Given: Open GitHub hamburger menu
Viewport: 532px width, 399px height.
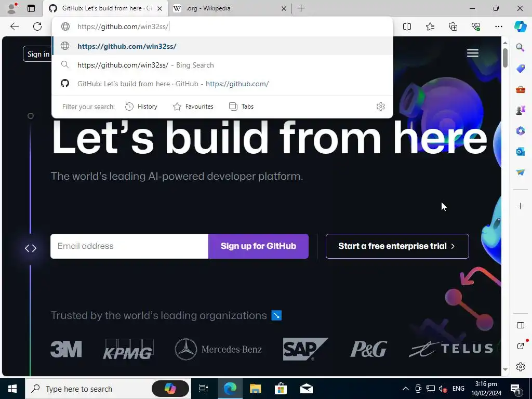Looking at the screenshot, I should coord(473,54).
